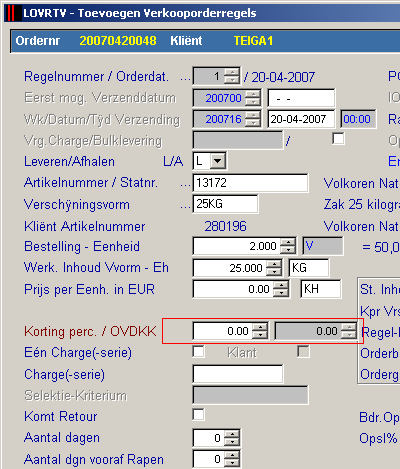400x469 pixels.
Task: Open lookup dots beside Verschijningsvorm
Action: tap(185, 206)
